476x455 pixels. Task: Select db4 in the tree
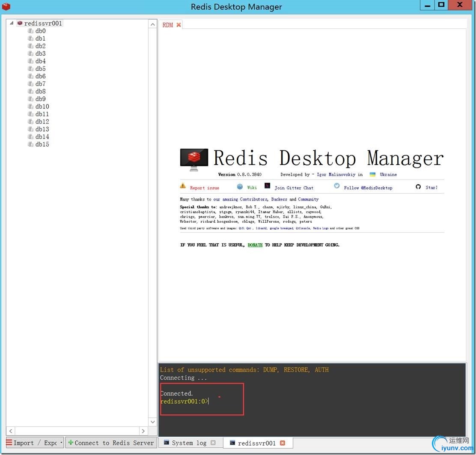(40, 61)
